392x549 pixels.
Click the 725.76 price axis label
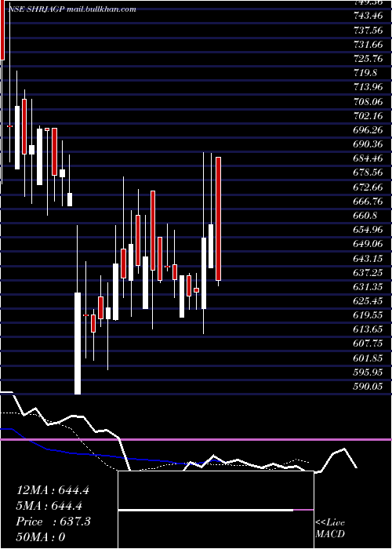[366, 58]
